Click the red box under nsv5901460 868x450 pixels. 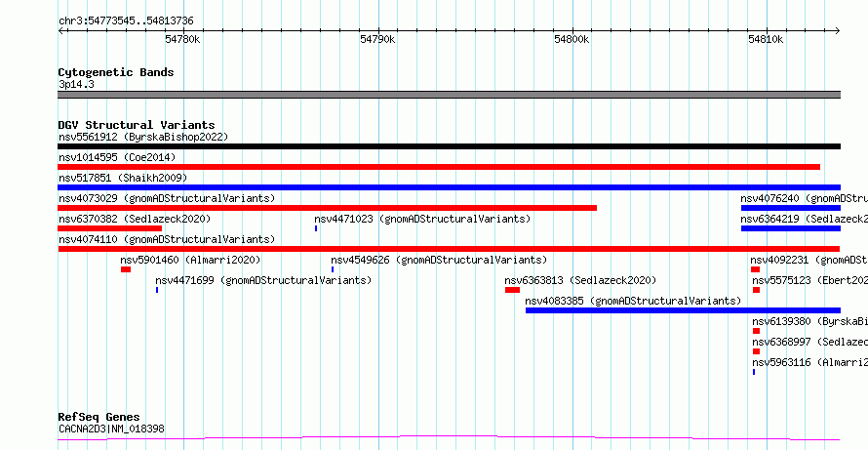126,269
